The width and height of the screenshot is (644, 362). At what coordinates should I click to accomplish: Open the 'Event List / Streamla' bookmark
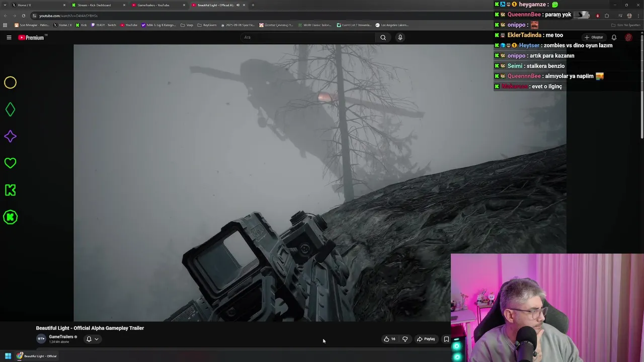click(354, 25)
